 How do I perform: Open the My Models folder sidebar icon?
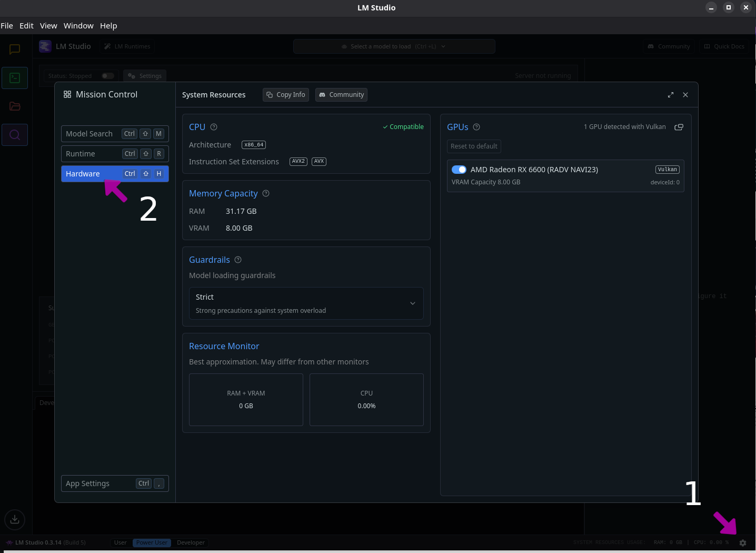tap(15, 106)
